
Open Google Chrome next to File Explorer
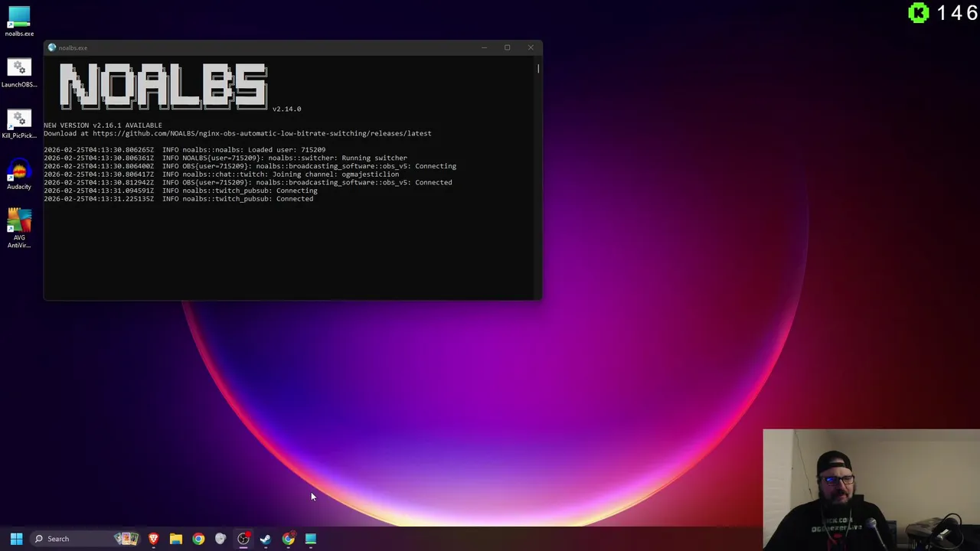(x=198, y=539)
